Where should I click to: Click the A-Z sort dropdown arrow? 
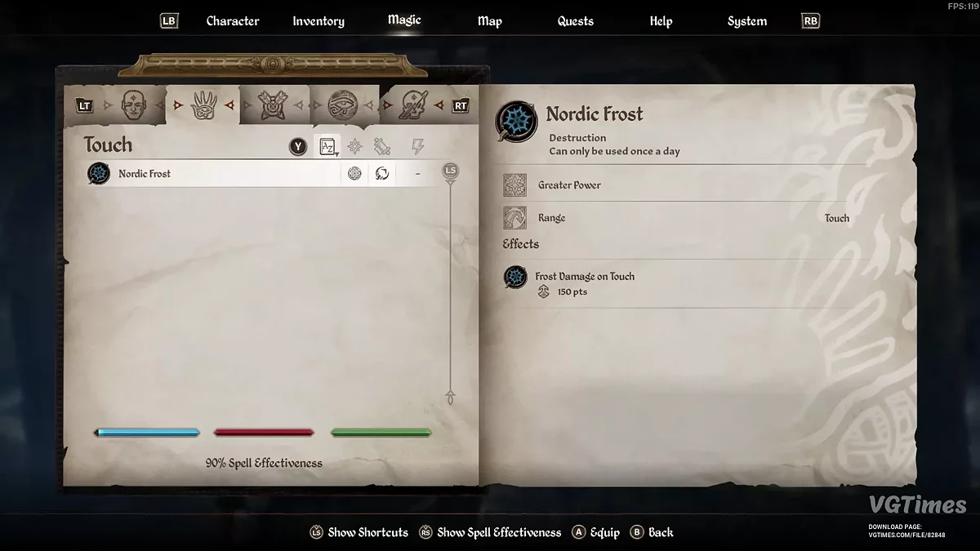[x=336, y=153]
